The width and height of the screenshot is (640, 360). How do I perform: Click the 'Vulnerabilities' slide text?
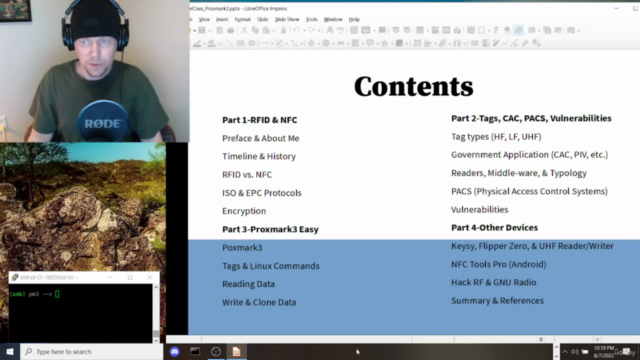click(x=480, y=209)
